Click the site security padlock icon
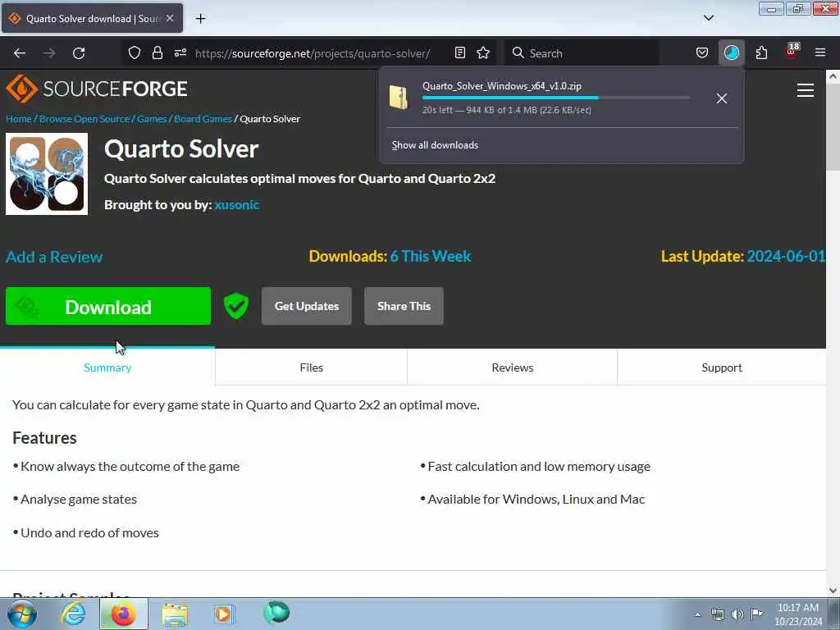840x630 pixels. [x=157, y=52]
